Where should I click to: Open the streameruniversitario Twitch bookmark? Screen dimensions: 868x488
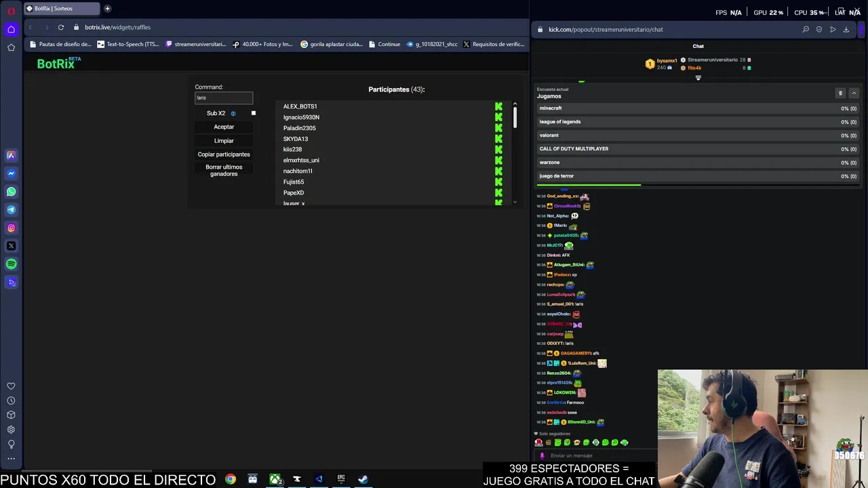[x=196, y=44]
